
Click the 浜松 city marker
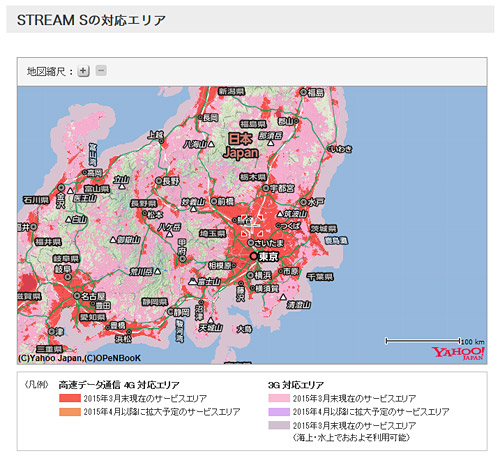click(x=129, y=332)
